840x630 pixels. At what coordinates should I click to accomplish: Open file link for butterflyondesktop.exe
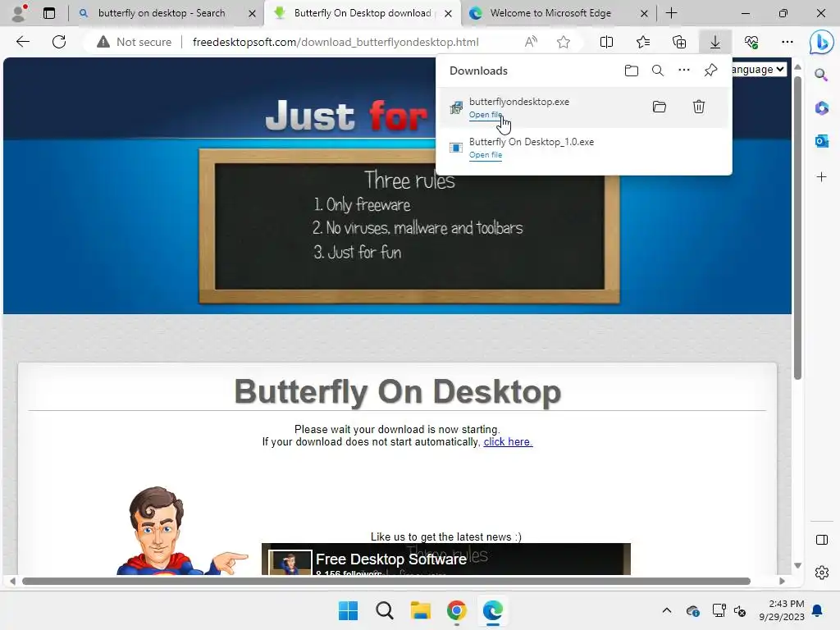coord(486,115)
